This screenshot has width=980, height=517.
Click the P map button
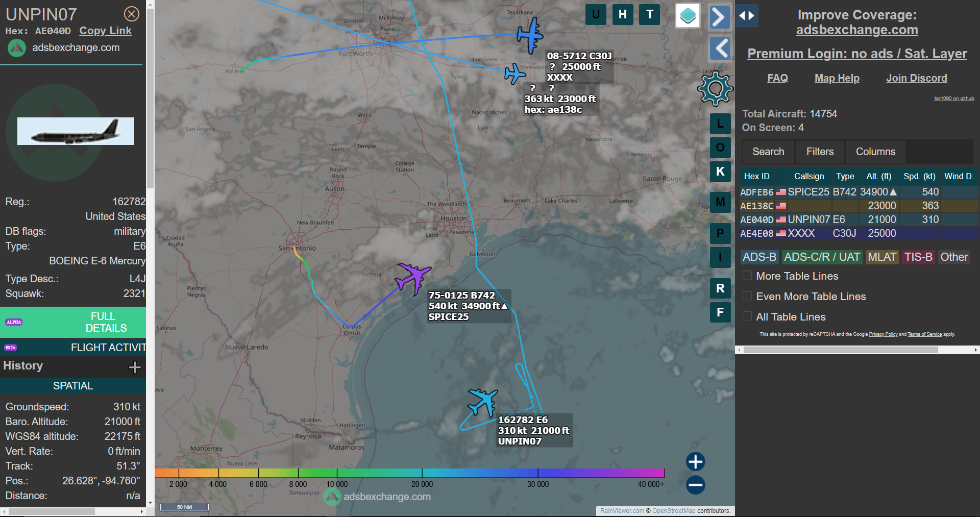(x=720, y=233)
